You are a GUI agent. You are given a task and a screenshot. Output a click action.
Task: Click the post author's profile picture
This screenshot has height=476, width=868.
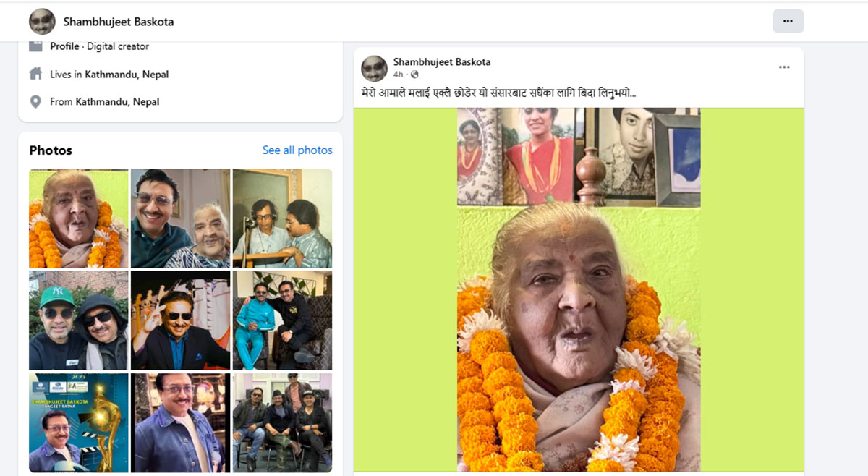[x=374, y=68]
